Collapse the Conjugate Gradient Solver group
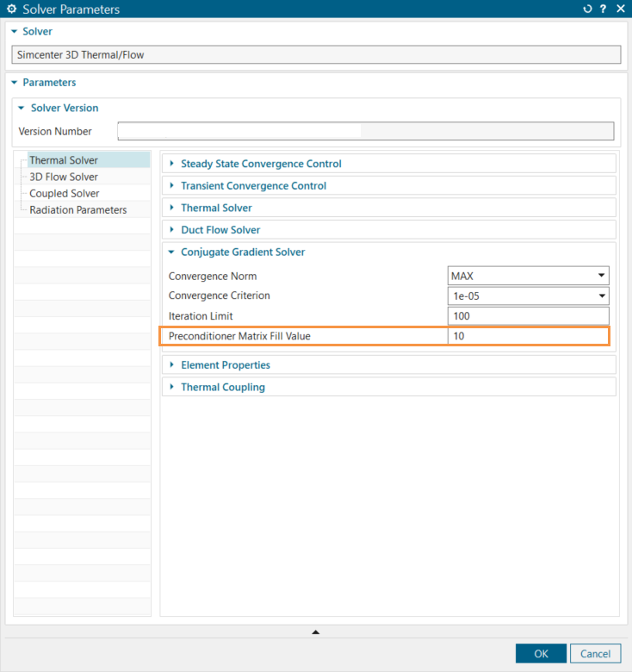This screenshot has height=672, width=632. pos(172,252)
